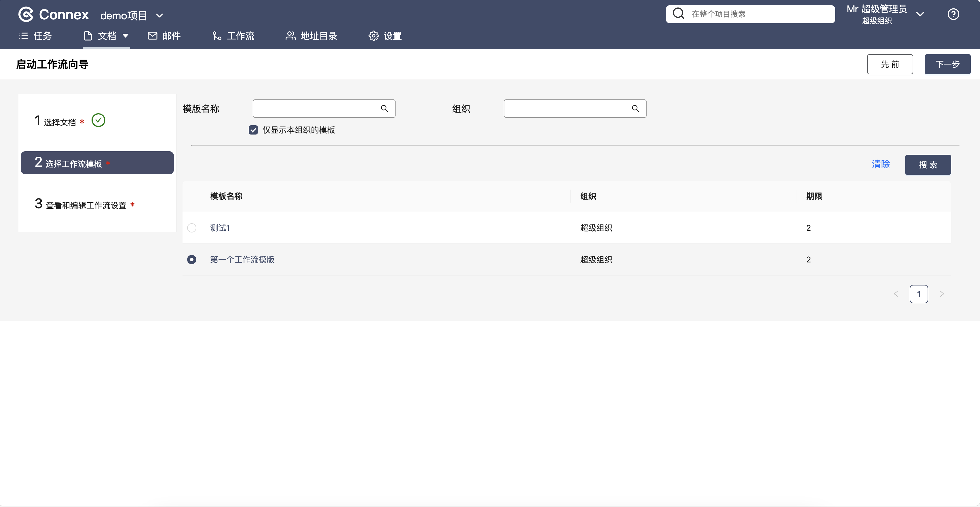Image resolution: width=980 pixels, height=507 pixels.
Task: Click the 搜索 button
Action: click(928, 165)
